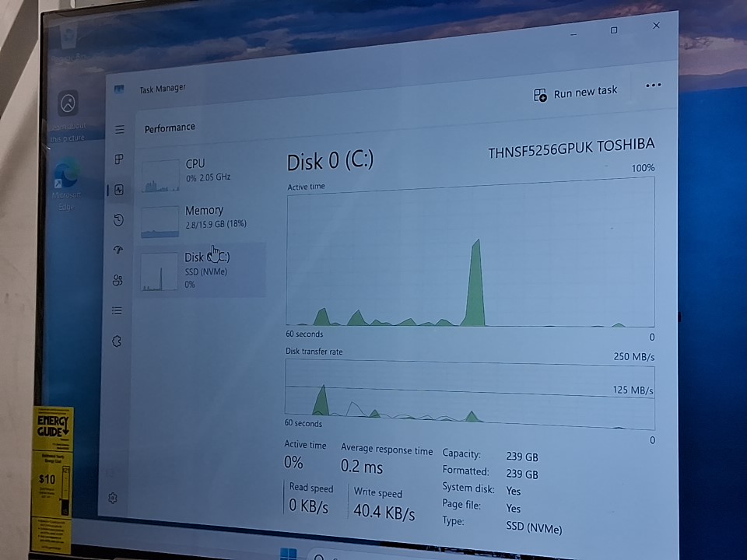This screenshot has width=747, height=560.
Task: Switch to the Processes page icon
Action: point(119,159)
